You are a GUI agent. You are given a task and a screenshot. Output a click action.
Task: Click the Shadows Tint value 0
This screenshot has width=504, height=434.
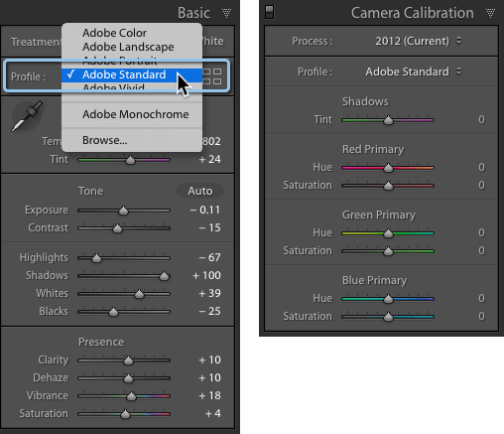tap(481, 119)
